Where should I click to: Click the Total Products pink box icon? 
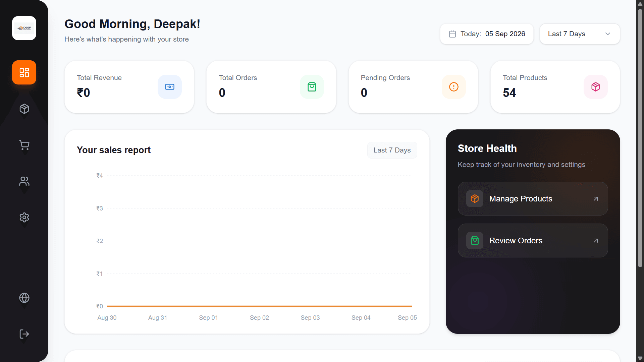click(x=596, y=87)
